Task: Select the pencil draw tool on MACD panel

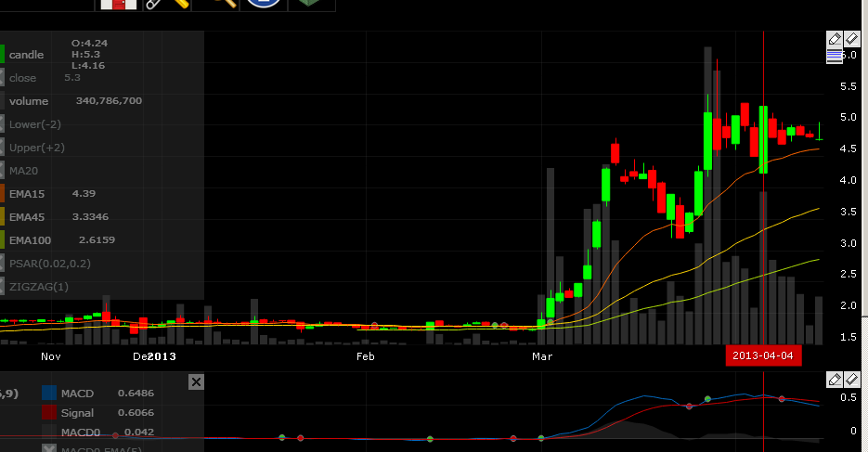Action: coord(835,379)
